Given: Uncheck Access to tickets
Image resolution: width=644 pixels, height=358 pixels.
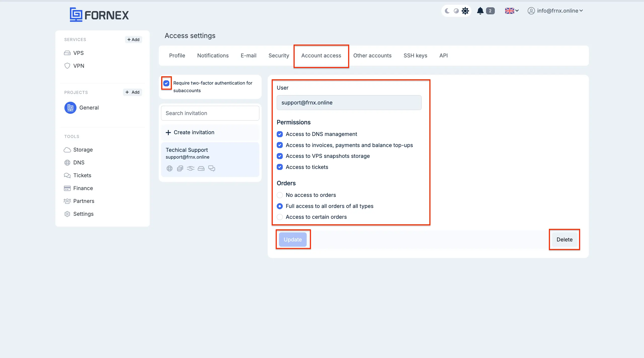Looking at the screenshot, I should [x=280, y=167].
